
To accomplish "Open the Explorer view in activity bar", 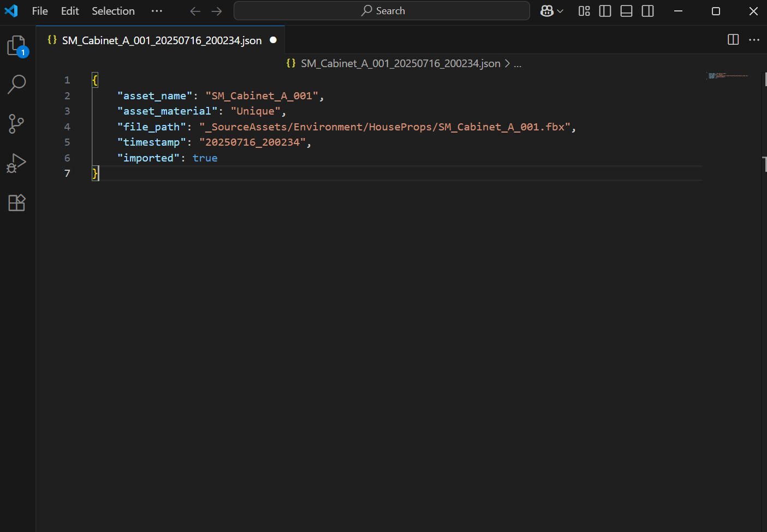I will (16, 45).
